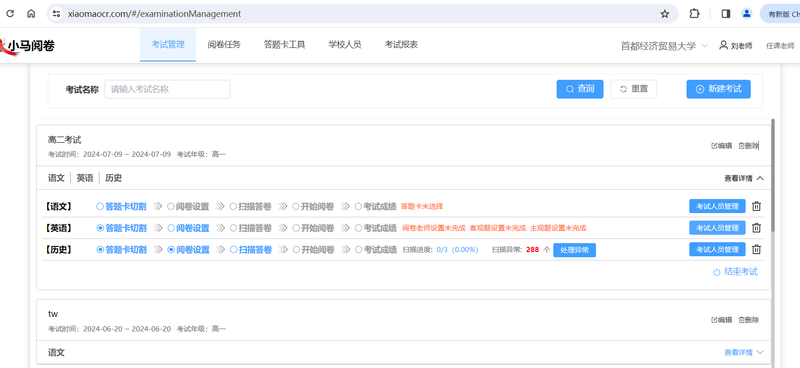Click the exam list vertical scrollbar
This screenshot has height=368, width=800.
[773, 175]
